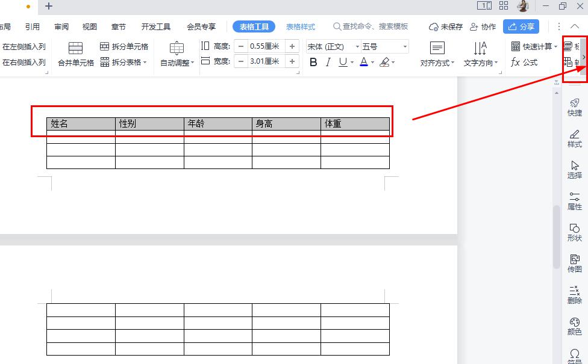Increase column width with plus button
Screen dimensions: 588x364
292,61
